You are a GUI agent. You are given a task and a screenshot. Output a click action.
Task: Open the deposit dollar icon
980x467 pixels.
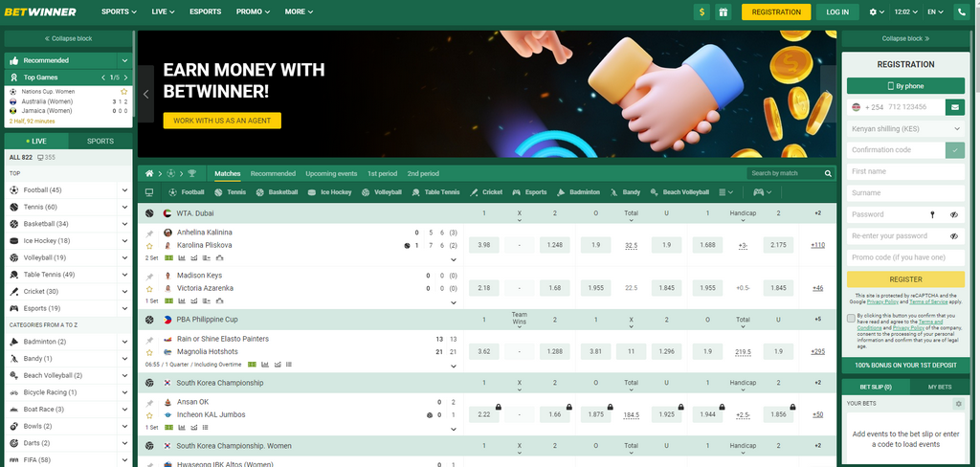[x=702, y=11]
